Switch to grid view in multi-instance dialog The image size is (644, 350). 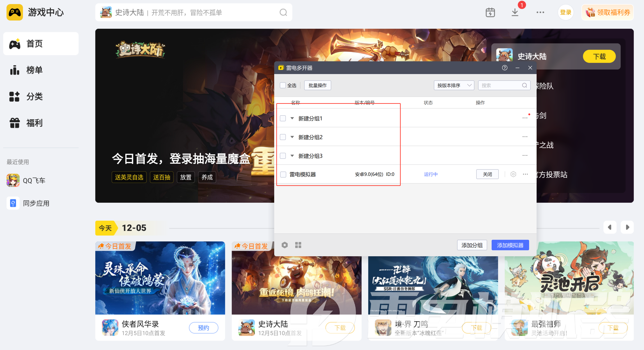pyautogui.click(x=298, y=245)
